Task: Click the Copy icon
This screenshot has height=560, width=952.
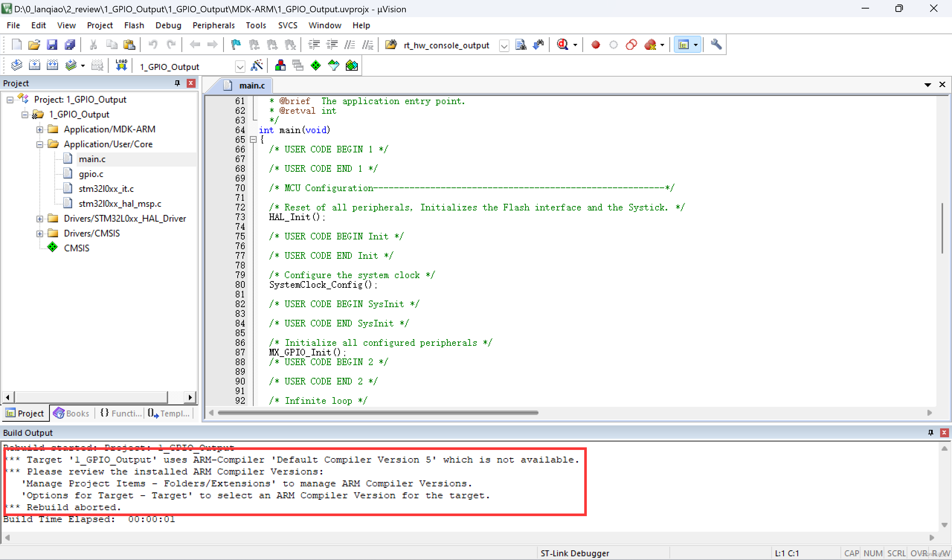Action: coord(112,45)
